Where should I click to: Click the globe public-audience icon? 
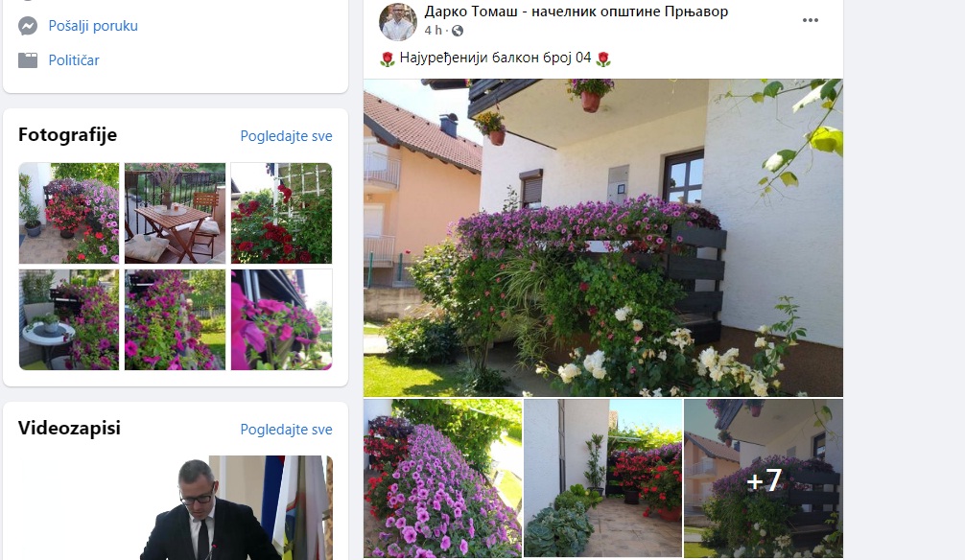click(458, 30)
